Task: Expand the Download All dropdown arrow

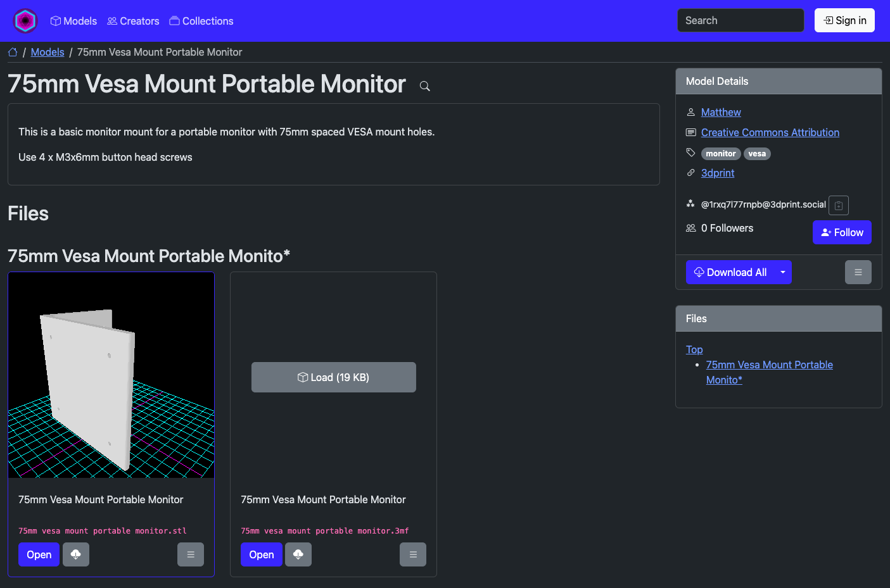Action: pos(783,272)
